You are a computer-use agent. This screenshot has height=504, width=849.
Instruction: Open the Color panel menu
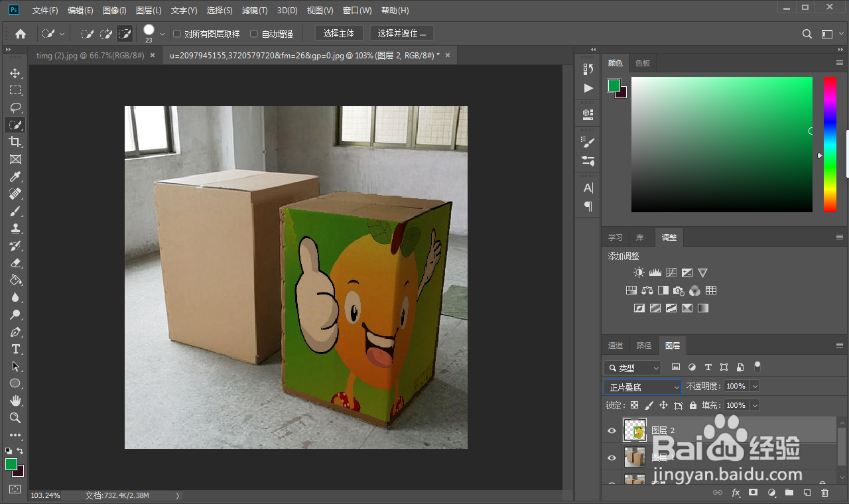tap(840, 63)
